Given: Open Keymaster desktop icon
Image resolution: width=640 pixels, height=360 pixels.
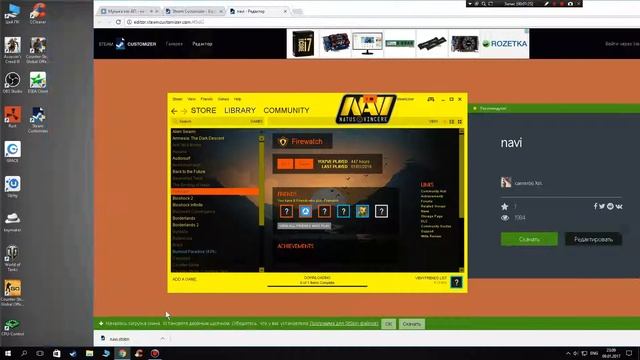Looking at the screenshot, I should (12, 221).
